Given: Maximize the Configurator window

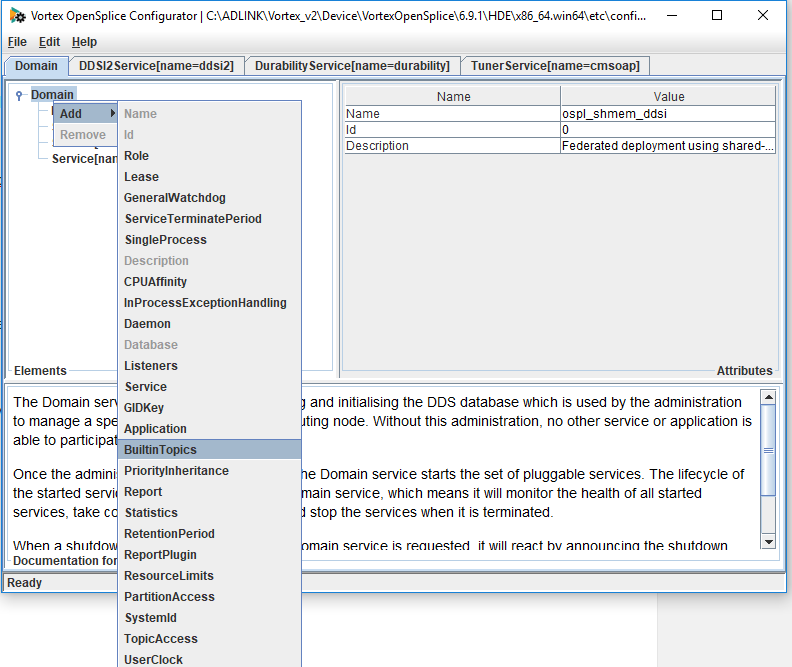Looking at the screenshot, I should (717, 16).
